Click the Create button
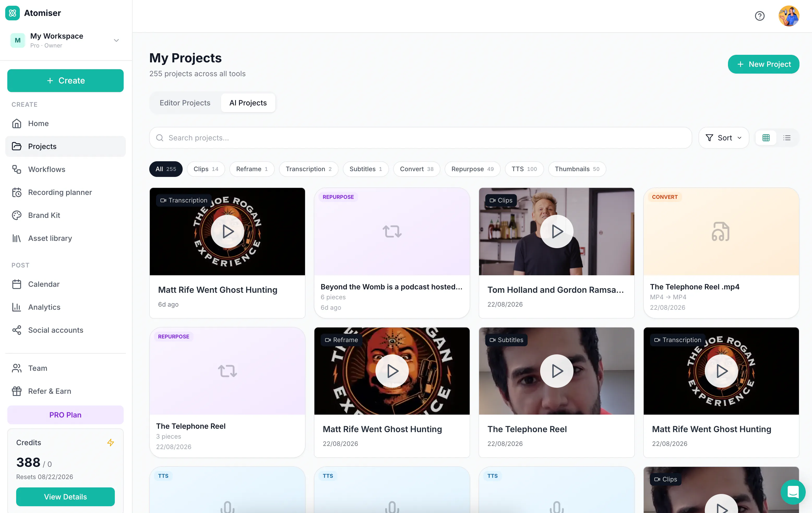The width and height of the screenshot is (812, 513). coord(65,81)
